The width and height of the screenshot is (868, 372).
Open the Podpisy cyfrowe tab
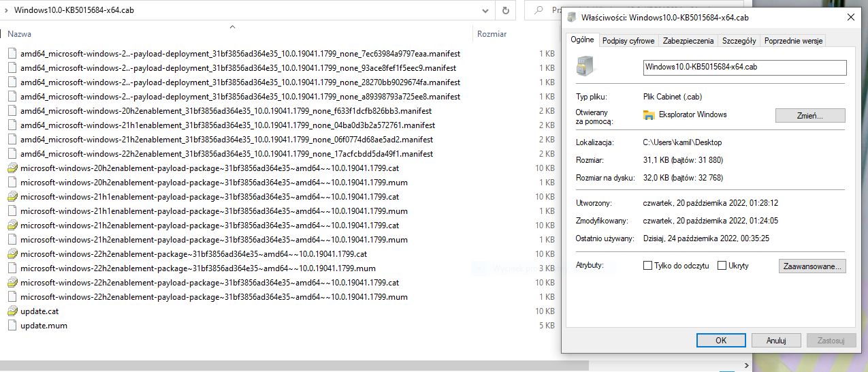click(x=628, y=41)
